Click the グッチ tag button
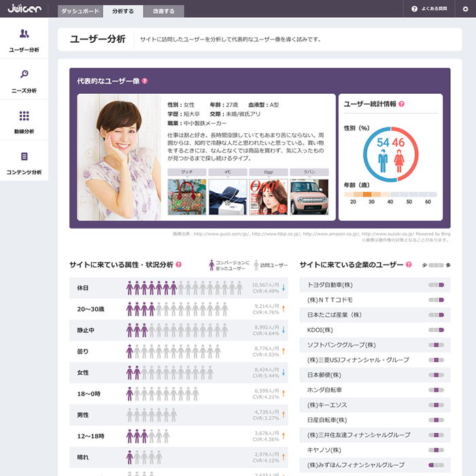This screenshot has height=476, width=476. point(187,172)
